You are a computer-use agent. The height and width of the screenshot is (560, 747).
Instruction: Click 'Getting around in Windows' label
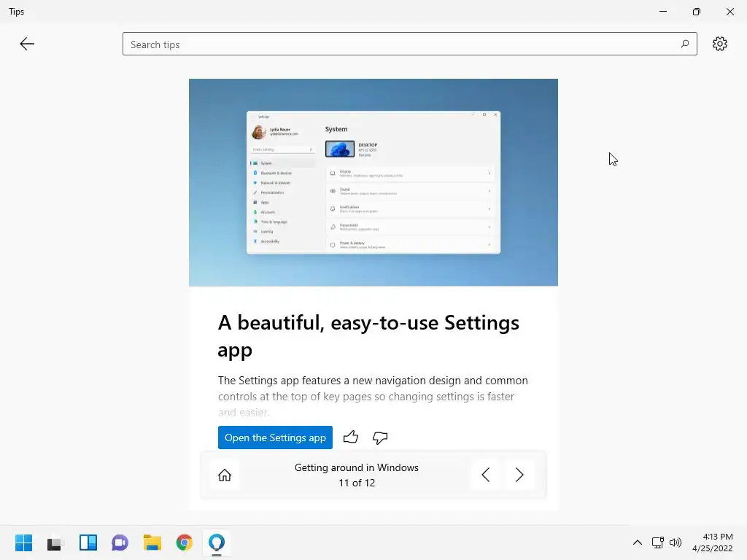356,467
